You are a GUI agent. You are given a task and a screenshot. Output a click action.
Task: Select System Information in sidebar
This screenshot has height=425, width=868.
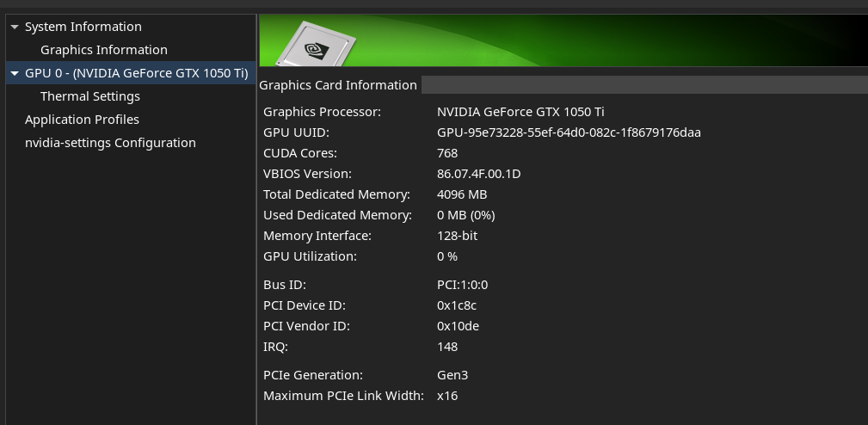(x=83, y=27)
